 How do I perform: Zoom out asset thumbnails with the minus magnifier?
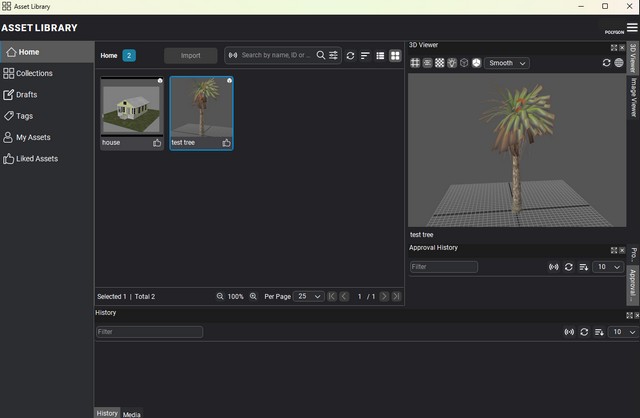coord(221,297)
